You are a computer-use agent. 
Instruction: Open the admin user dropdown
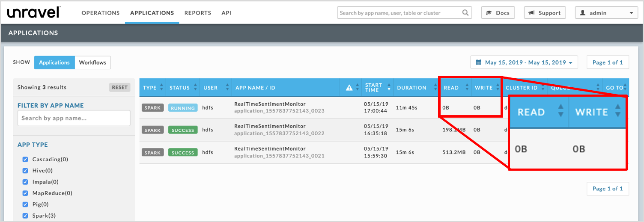pyautogui.click(x=606, y=13)
